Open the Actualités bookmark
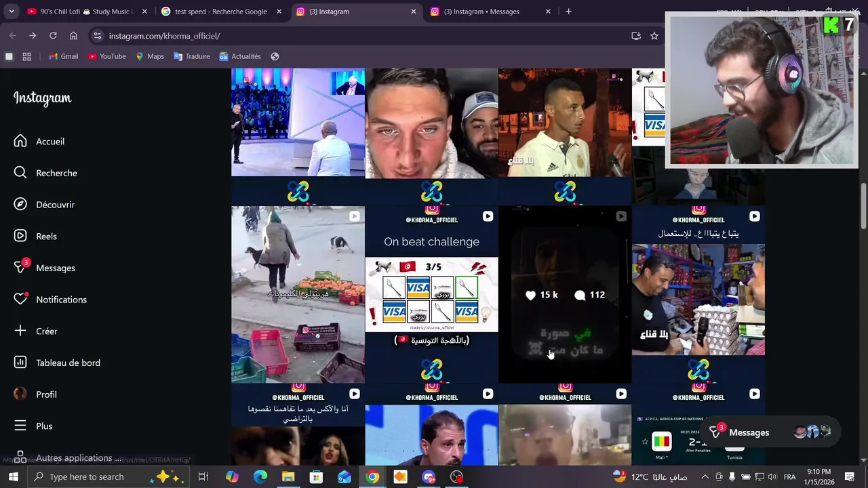This screenshot has width=868, height=488. [x=240, y=56]
